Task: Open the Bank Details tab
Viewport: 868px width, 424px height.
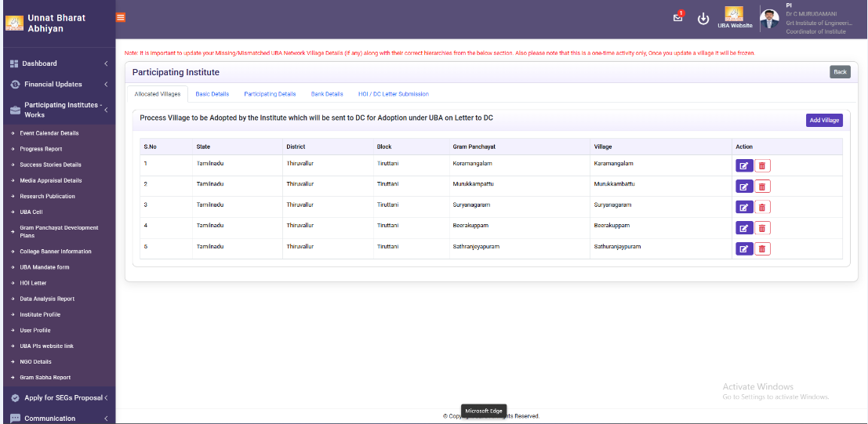Action: coord(327,94)
